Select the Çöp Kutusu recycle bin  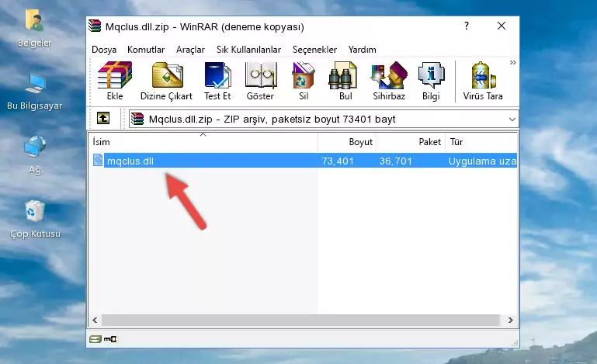coord(35,220)
